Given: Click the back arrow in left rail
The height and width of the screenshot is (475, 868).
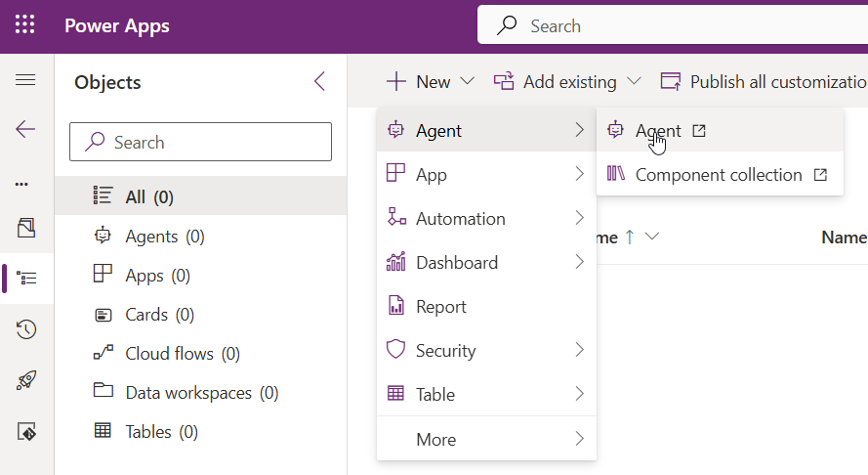Looking at the screenshot, I should tap(25, 129).
